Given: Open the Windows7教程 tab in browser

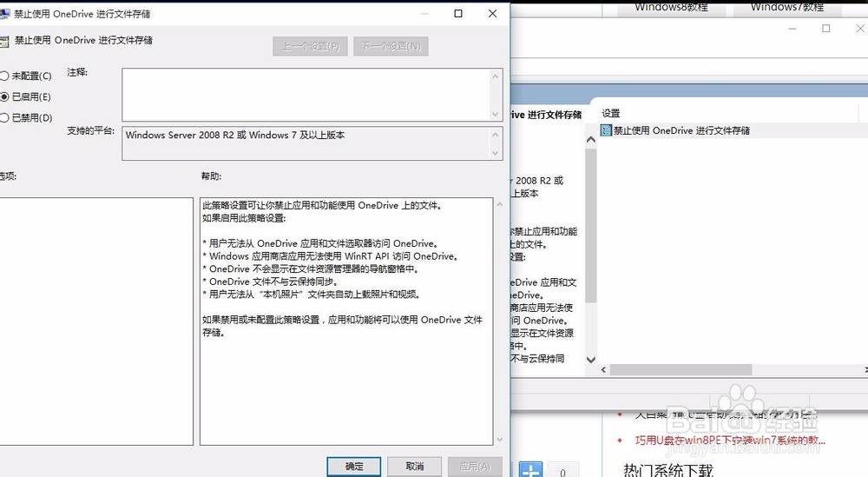Looking at the screenshot, I should pos(786,8).
